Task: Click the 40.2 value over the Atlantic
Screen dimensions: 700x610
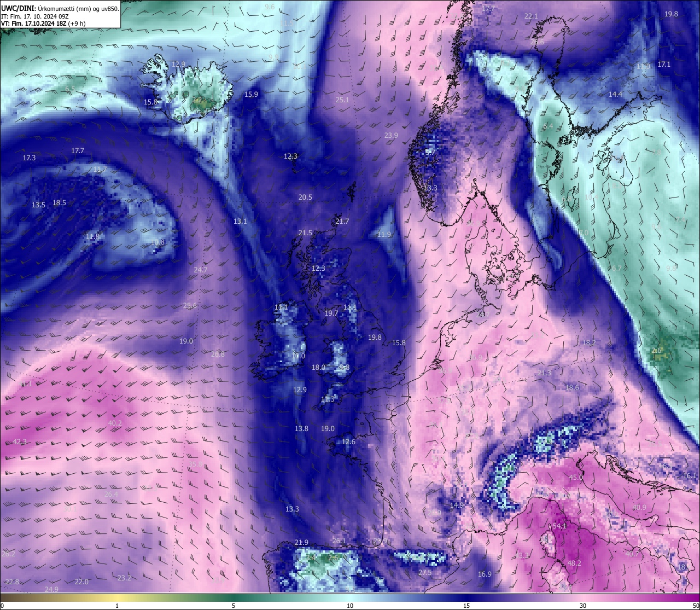Action: (x=115, y=423)
